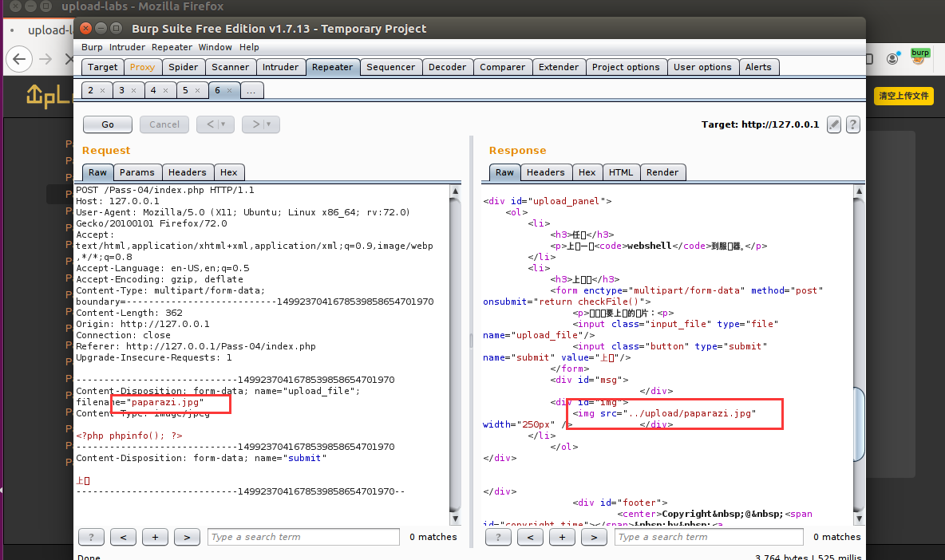945x560 pixels.
Task: Click the pencil edit target icon
Action: coord(833,124)
